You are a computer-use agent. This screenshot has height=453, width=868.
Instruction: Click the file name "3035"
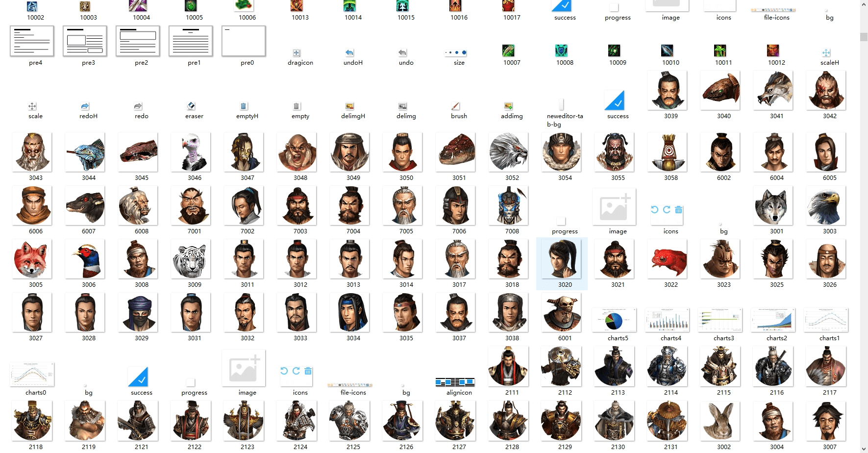(406, 338)
